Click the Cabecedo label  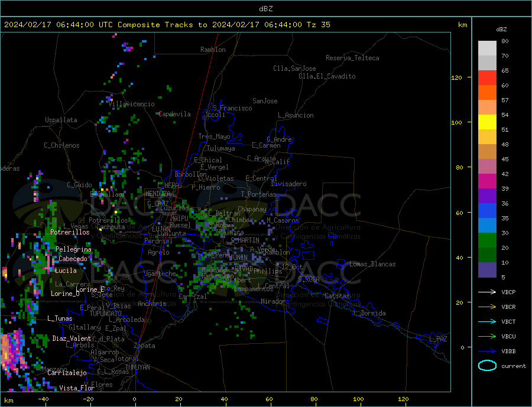pyautogui.click(x=73, y=259)
